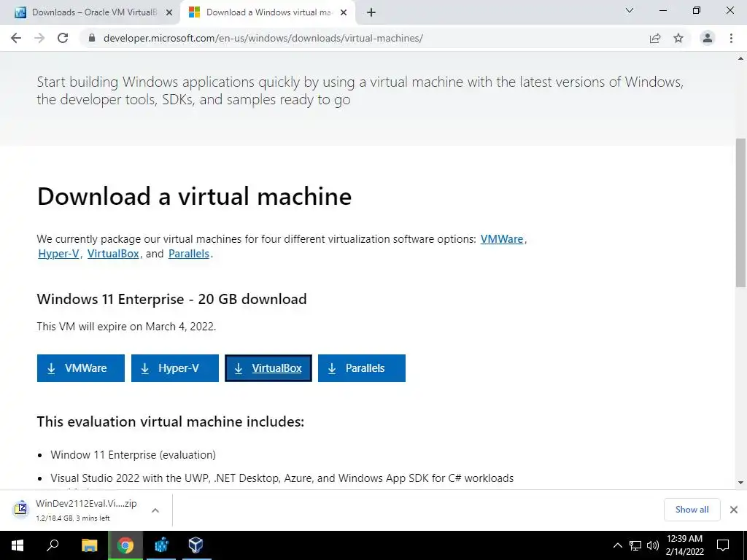Follow the VMWare text link
Image resolution: width=747 pixels, height=560 pixels.
click(x=502, y=239)
